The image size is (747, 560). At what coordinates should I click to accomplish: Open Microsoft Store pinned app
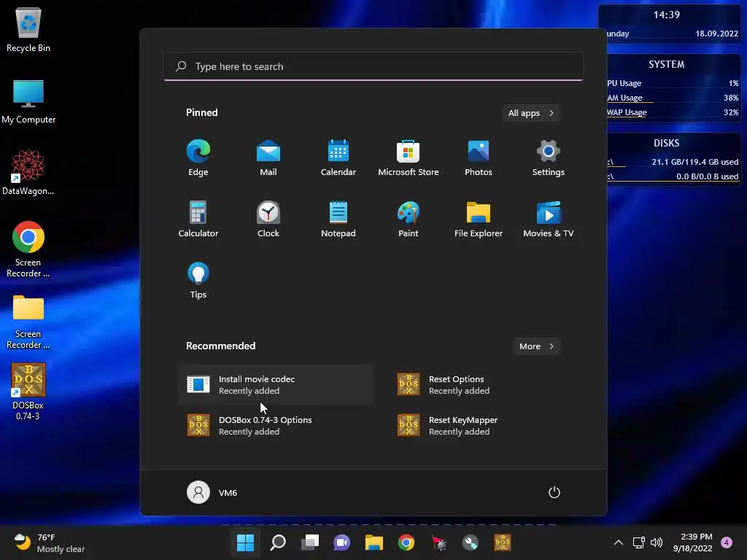pos(409,158)
